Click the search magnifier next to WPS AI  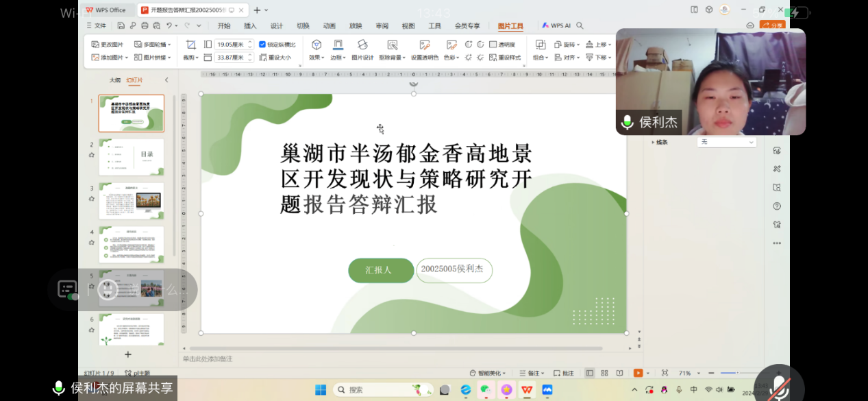[580, 25]
